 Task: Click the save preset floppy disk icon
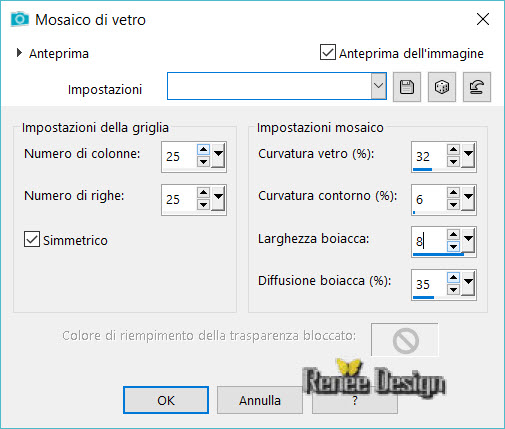coord(407,87)
